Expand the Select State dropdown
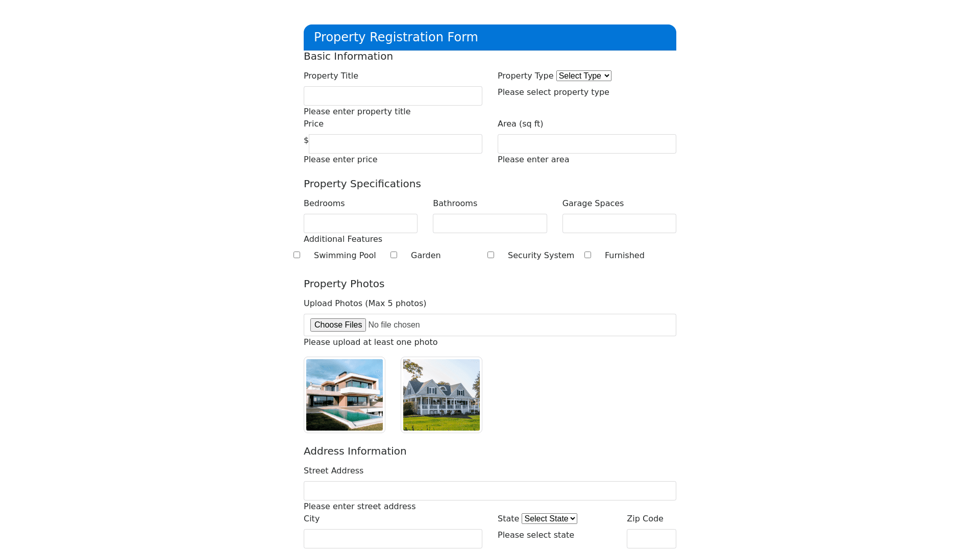The width and height of the screenshot is (980, 551). click(x=549, y=518)
